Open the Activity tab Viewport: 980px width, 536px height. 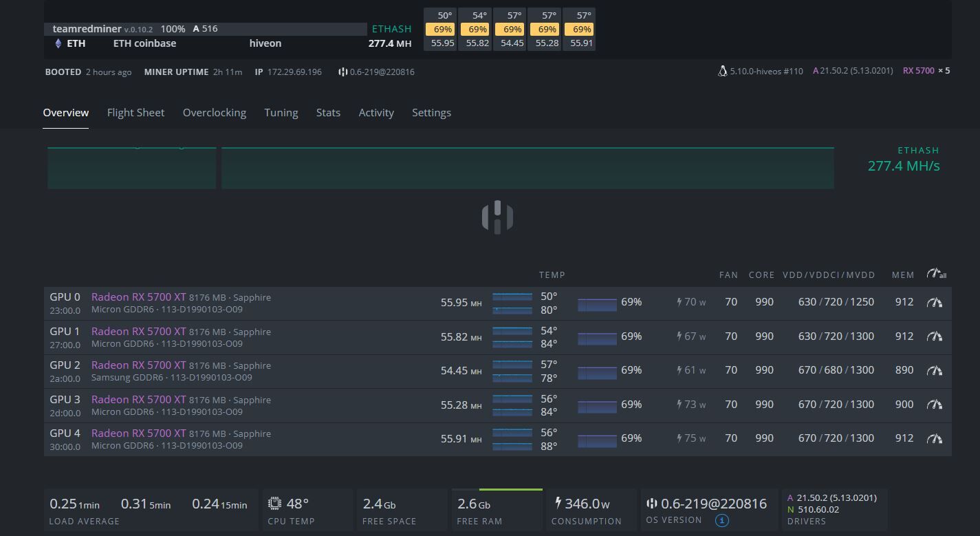click(x=376, y=113)
